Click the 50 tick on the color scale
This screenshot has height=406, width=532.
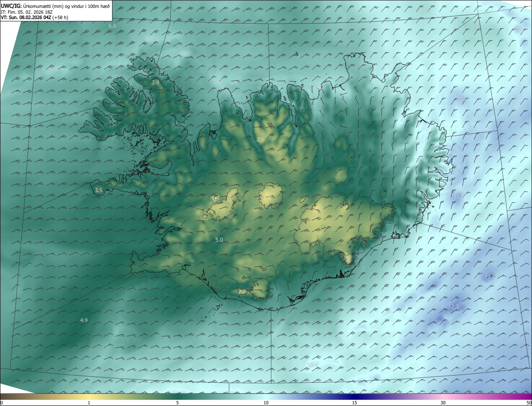tap(529, 403)
